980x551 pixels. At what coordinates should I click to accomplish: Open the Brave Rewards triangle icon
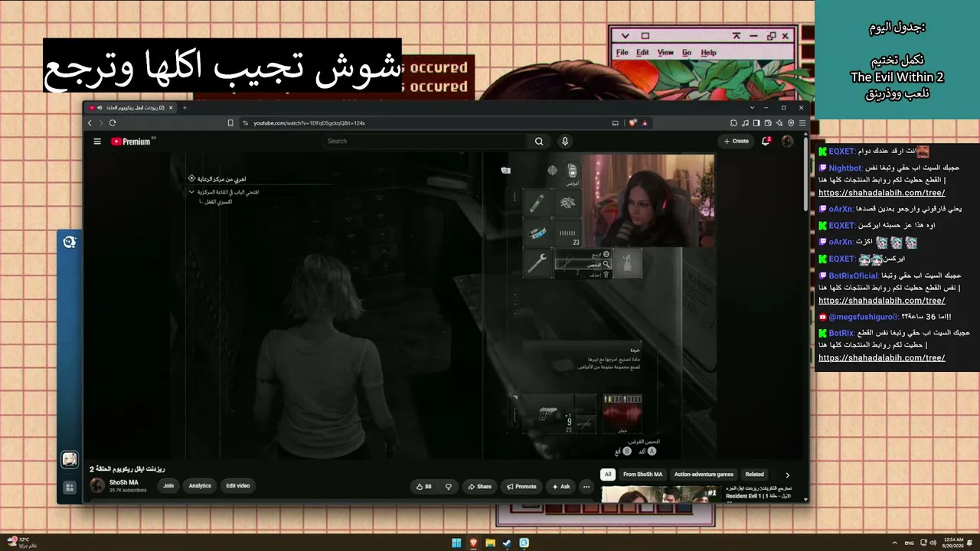tap(645, 122)
